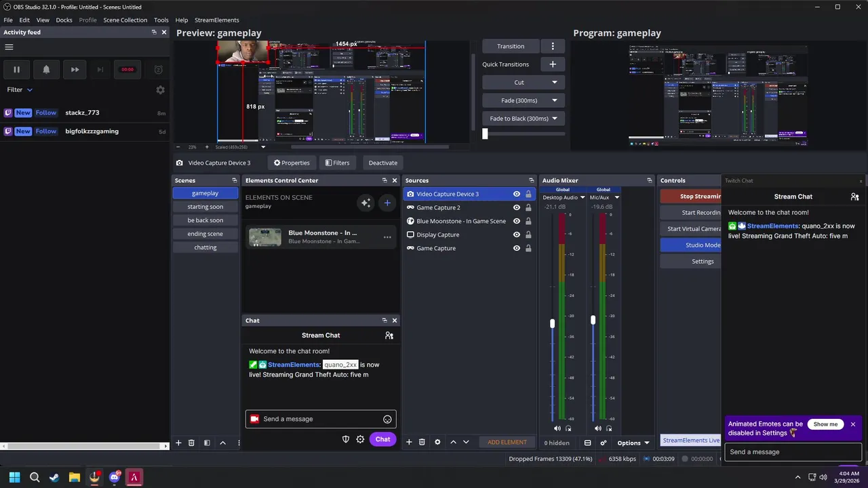The image size is (868, 488).
Task: Open Blue Moonstone element three-dot menu
Action: 387,237
